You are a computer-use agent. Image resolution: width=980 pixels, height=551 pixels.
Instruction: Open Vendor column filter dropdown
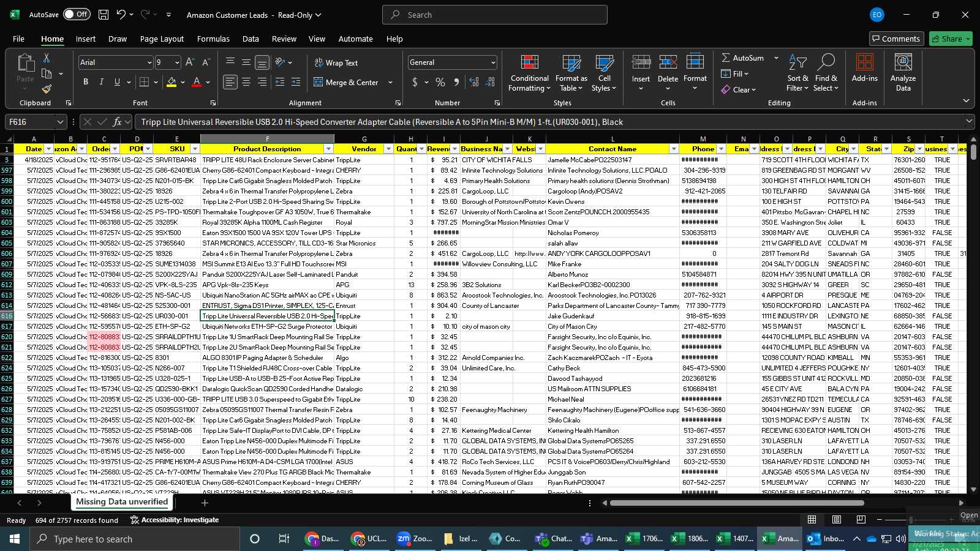click(388, 149)
